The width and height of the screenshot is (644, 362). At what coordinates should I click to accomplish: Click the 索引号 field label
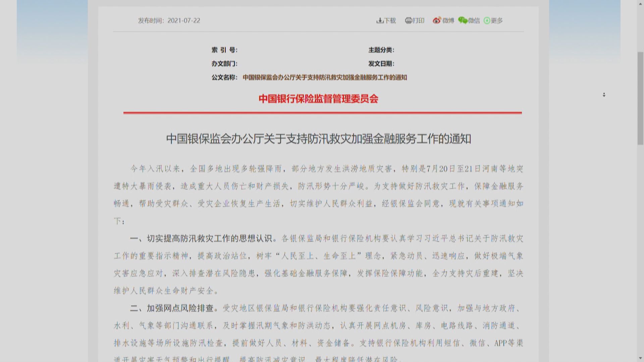click(x=224, y=50)
